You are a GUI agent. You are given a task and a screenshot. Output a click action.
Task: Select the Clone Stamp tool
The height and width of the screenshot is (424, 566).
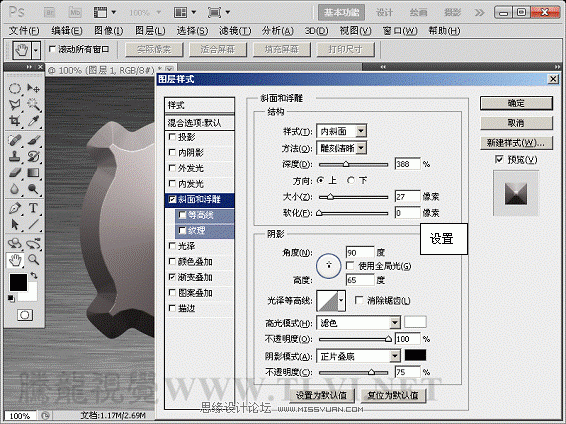click(x=14, y=156)
